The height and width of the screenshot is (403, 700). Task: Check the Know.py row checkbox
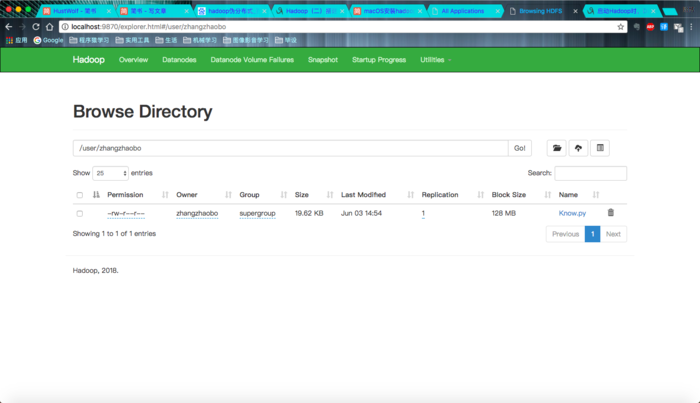click(79, 213)
